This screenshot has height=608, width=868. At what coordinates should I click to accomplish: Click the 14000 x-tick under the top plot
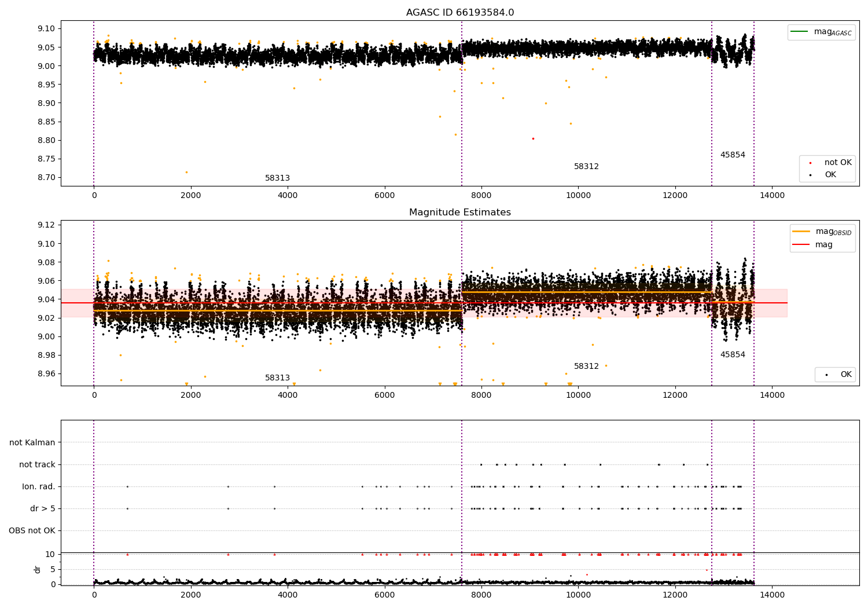coord(772,196)
